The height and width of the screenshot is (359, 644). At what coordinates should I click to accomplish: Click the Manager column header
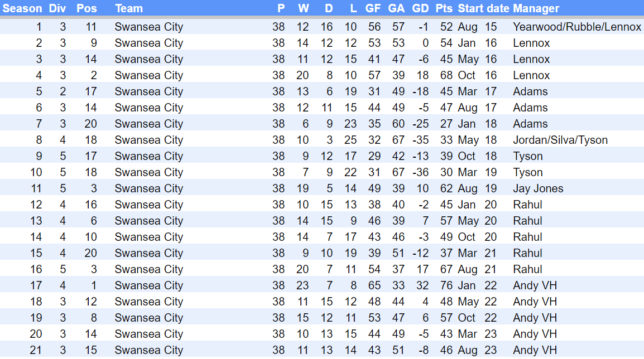pyautogui.click(x=536, y=8)
